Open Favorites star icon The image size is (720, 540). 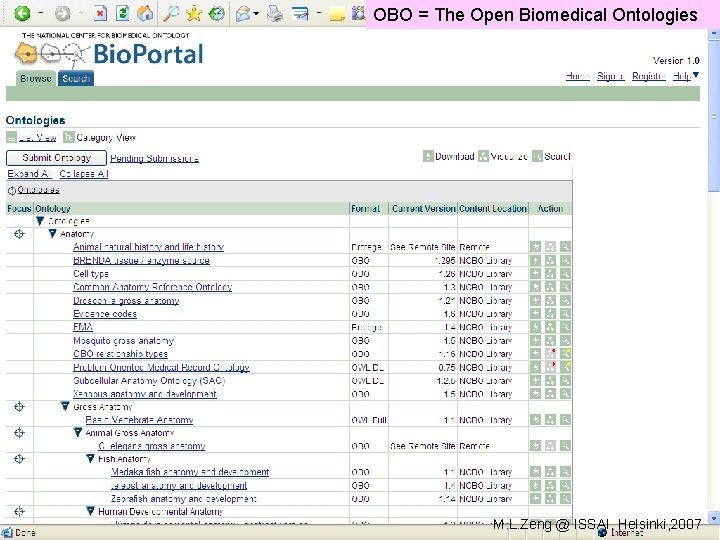click(x=194, y=14)
